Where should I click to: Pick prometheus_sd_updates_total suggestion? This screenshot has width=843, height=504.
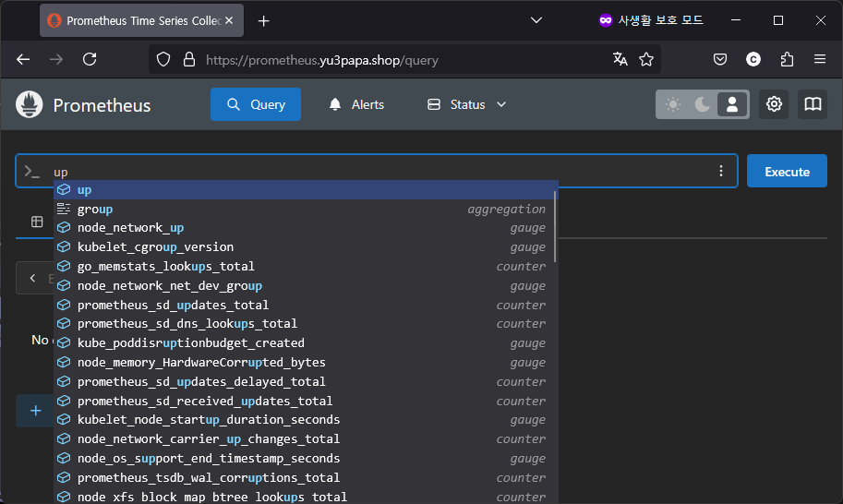click(x=306, y=306)
